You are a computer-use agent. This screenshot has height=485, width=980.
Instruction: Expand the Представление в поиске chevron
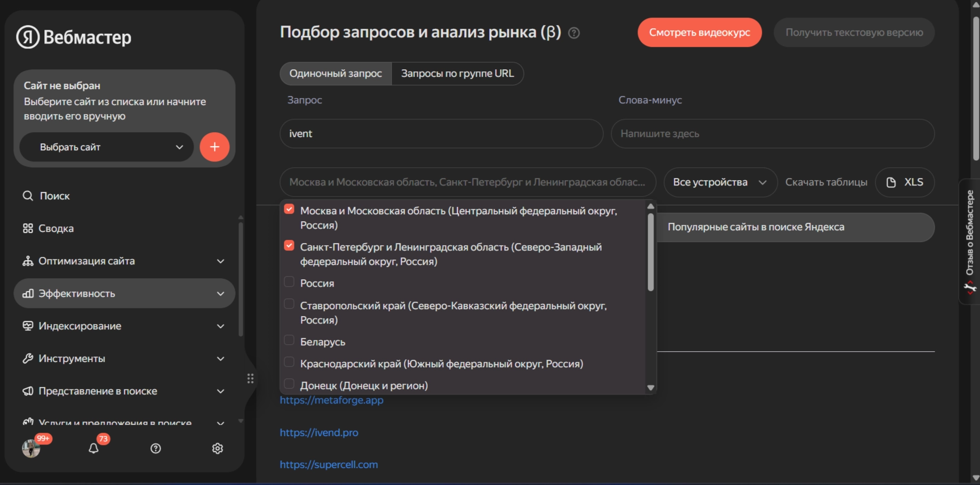click(221, 391)
